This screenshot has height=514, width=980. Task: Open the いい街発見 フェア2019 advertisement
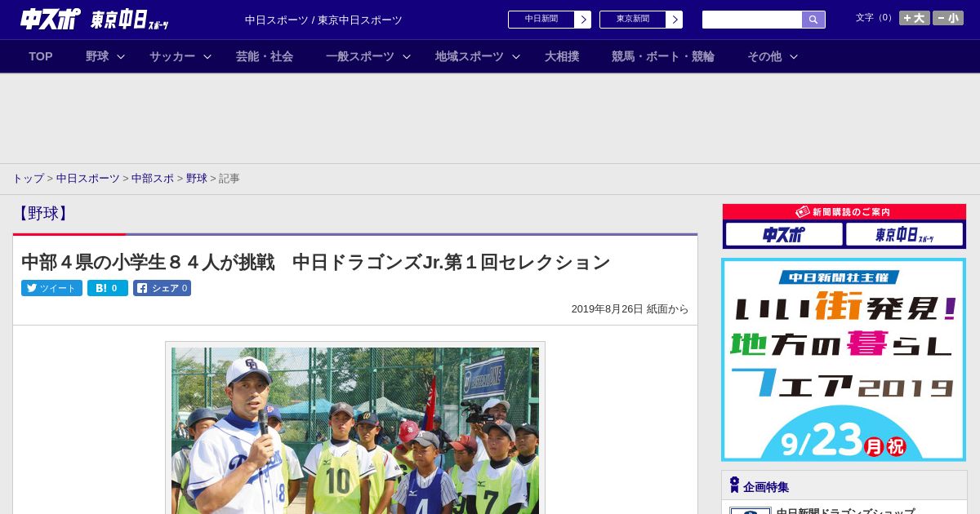click(x=844, y=360)
